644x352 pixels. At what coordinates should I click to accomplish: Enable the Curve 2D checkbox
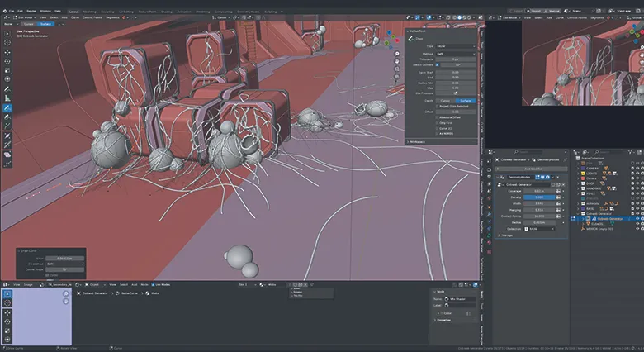click(x=437, y=128)
